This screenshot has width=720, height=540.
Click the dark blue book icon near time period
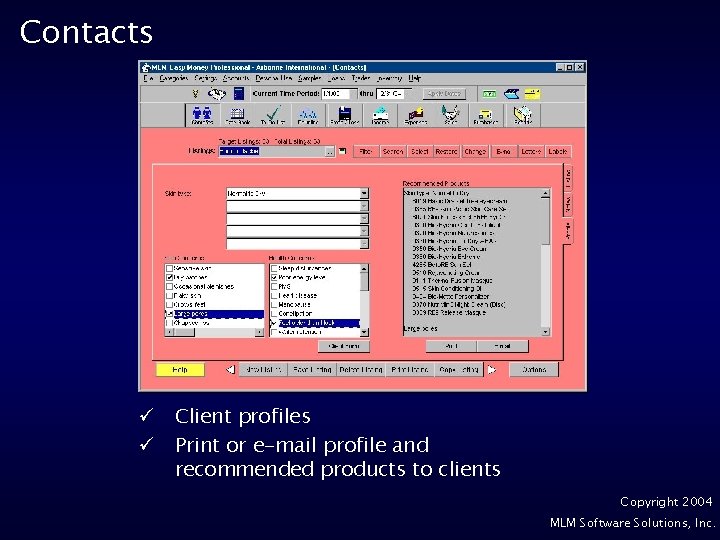tap(239, 94)
